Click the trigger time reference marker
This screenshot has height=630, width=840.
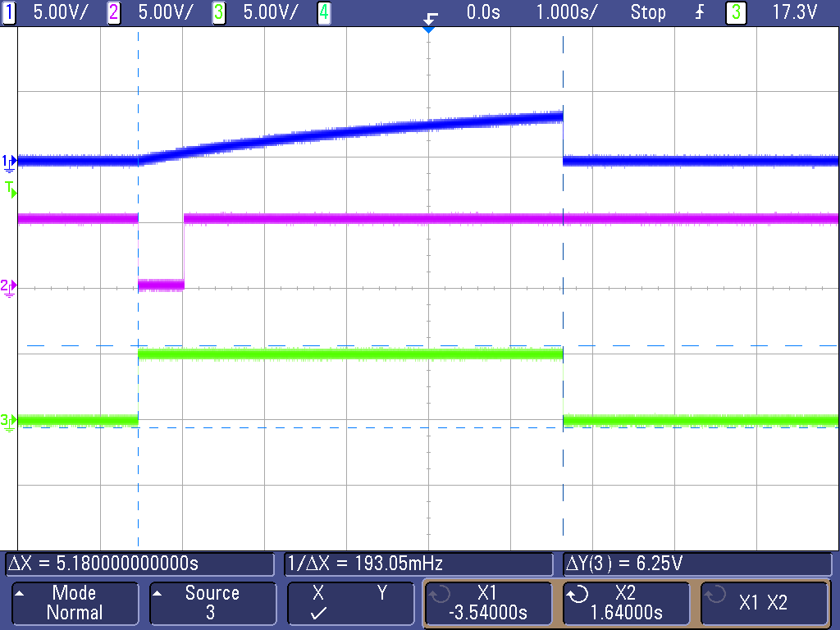coord(429,25)
